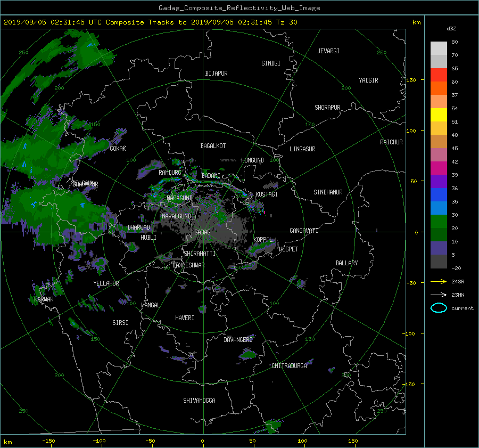Viewport: 479px width, 448px height.
Task: Select the NARAGUND label
Action: [180, 198]
